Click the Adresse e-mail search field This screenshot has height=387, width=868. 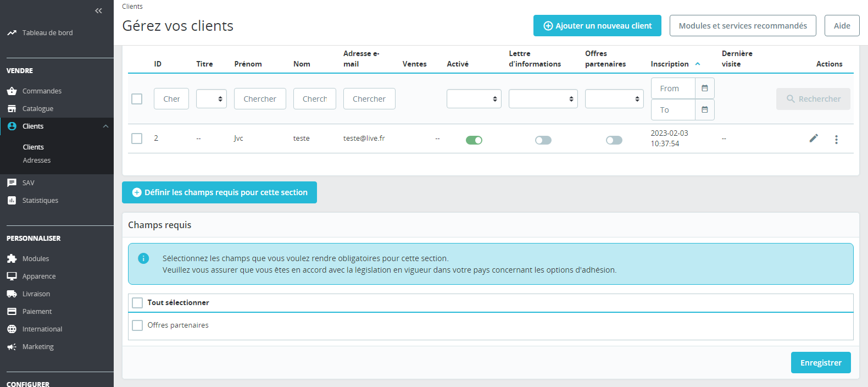point(369,99)
